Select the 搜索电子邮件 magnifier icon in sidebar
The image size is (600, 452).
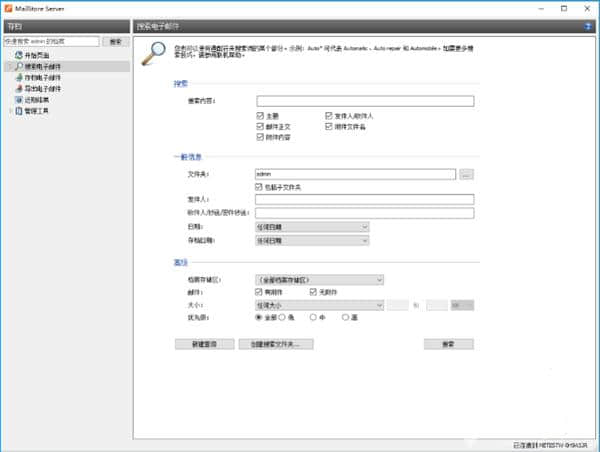(x=17, y=66)
